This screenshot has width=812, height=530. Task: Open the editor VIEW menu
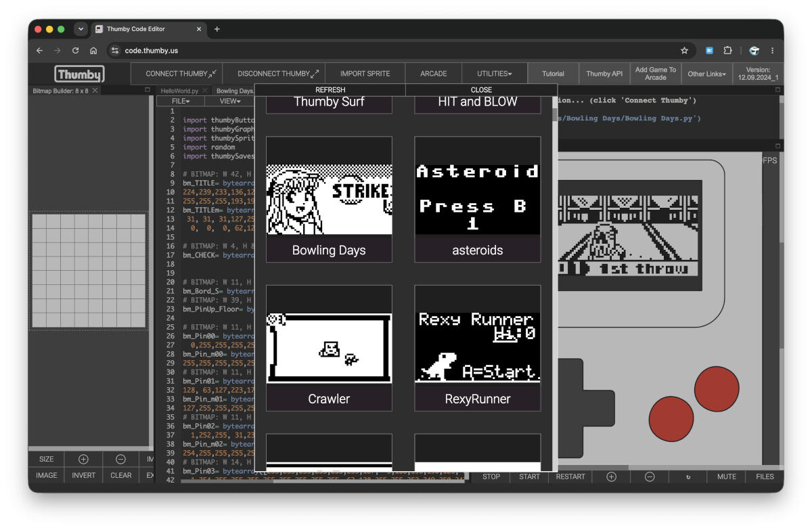tap(230, 101)
